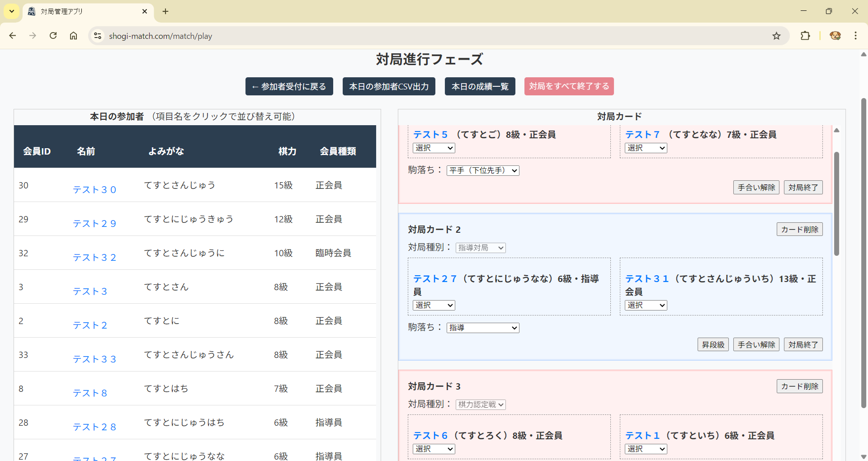Open result dropdown under テスト２７
This screenshot has height=461, width=868.
434,305
